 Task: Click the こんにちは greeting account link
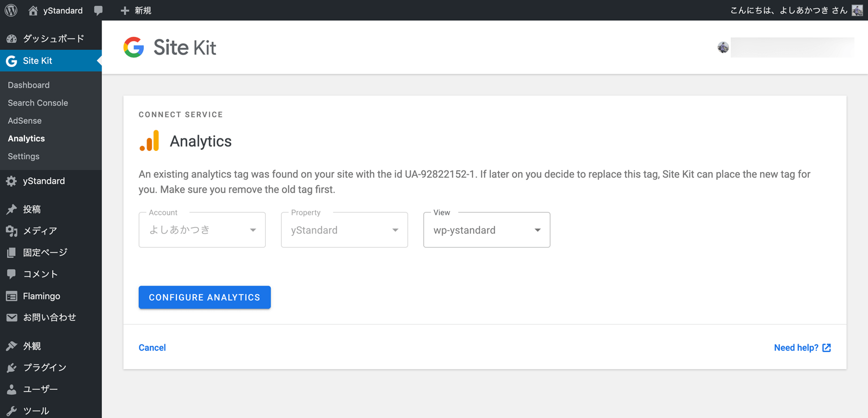click(789, 10)
